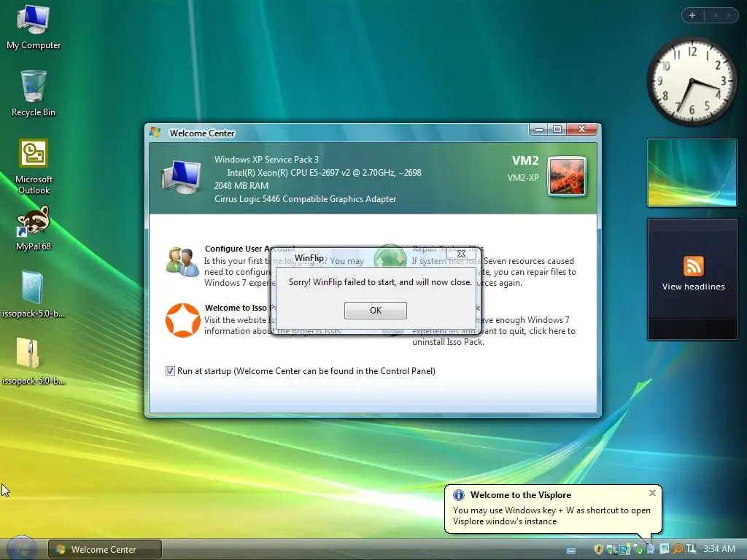Click the orange RSS feed icon
Image resolution: width=747 pixels, height=560 pixels.
(693, 265)
